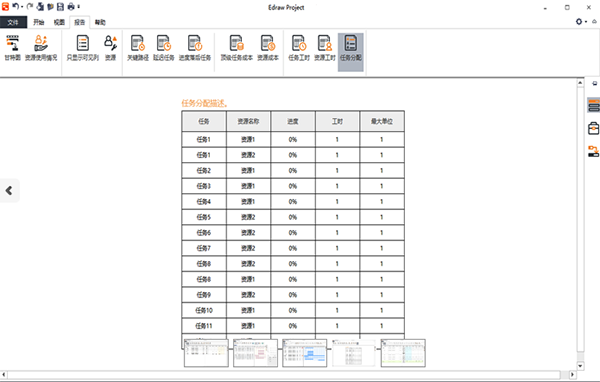Click the horizontal scrollbar left arrow
Screen dimensions: 600x382
coord(3,375)
